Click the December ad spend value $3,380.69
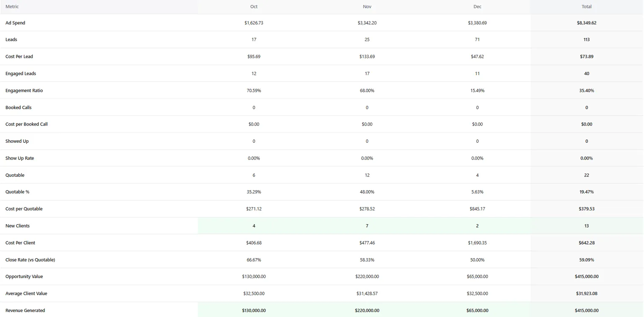This screenshot has height=317, width=644. pyautogui.click(x=477, y=23)
